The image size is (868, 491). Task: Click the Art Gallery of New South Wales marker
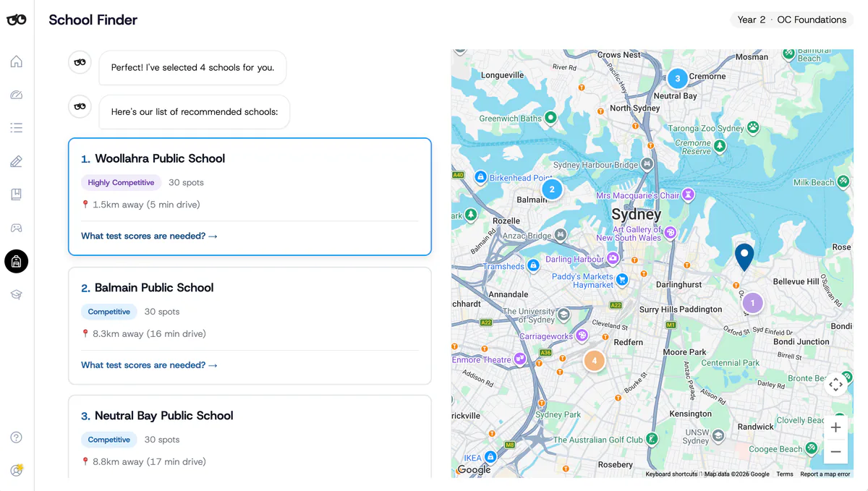point(671,233)
